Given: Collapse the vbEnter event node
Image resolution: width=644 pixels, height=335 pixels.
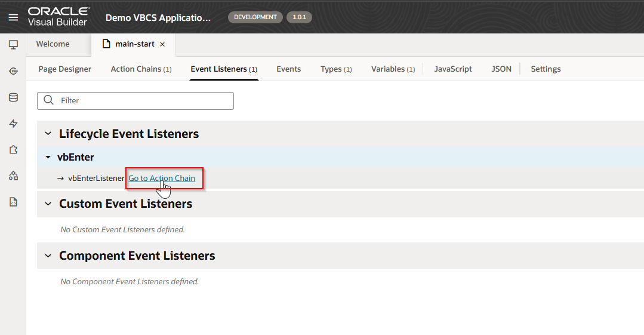Looking at the screenshot, I should 48,158.
